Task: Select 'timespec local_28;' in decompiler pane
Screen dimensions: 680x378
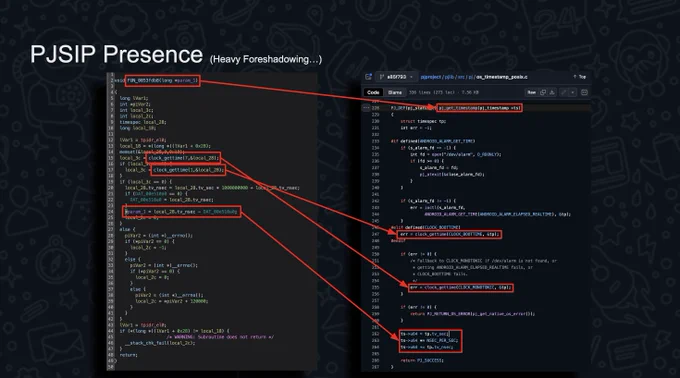Action: 143,122
